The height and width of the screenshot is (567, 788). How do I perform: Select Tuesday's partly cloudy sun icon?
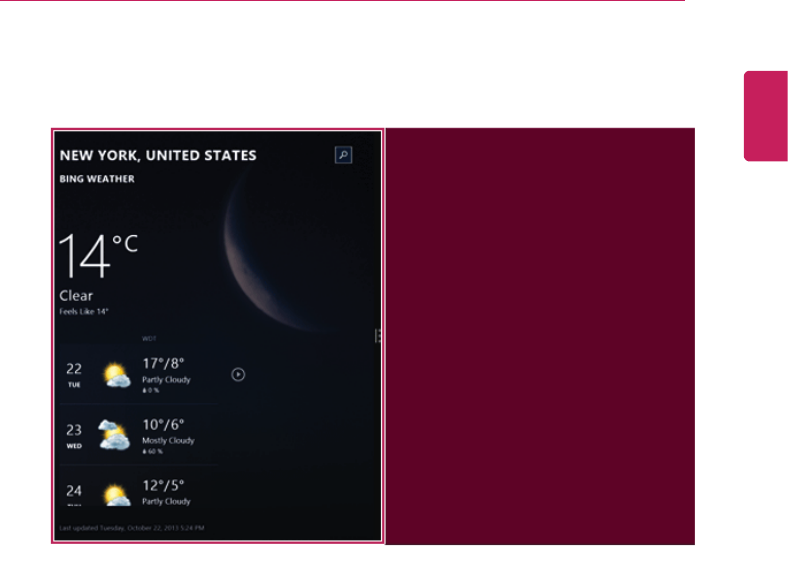pos(117,375)
